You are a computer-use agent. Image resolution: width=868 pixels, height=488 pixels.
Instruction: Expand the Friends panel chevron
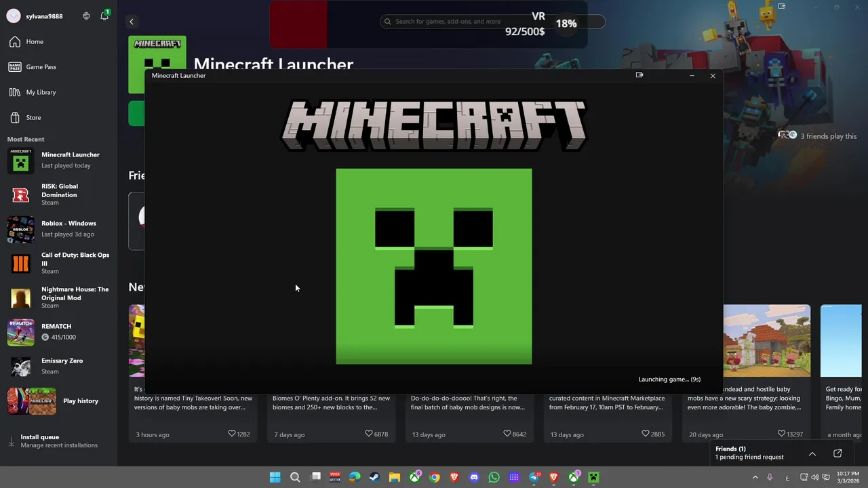(812, 453)
